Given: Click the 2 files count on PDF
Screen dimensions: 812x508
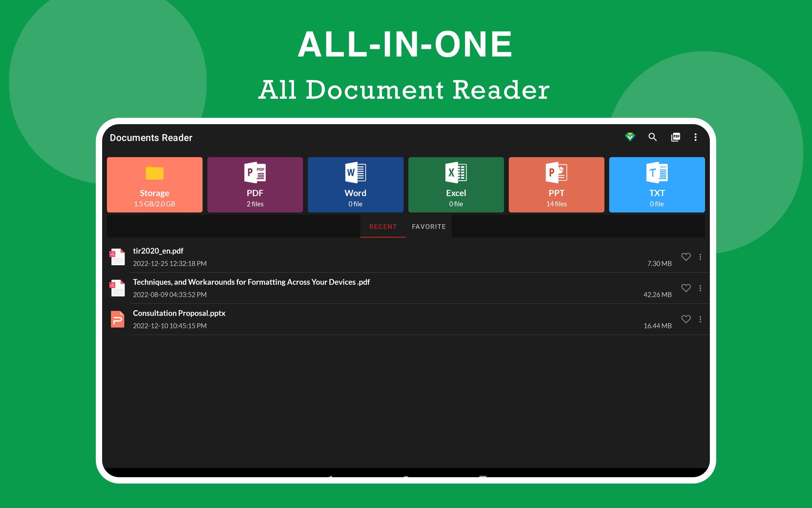Looking at the screenshot, I should pyautogui.click(x=255, y=204).
